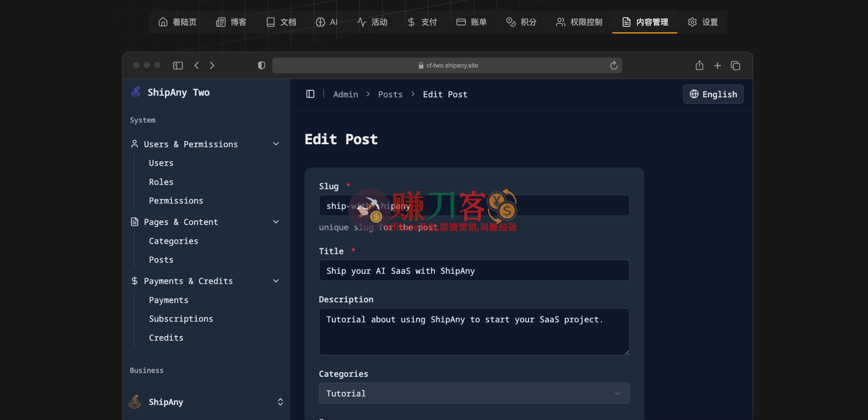This screenshot has width=868, height=420.
Task: Click the browser share icon
Action: [699, 65]
